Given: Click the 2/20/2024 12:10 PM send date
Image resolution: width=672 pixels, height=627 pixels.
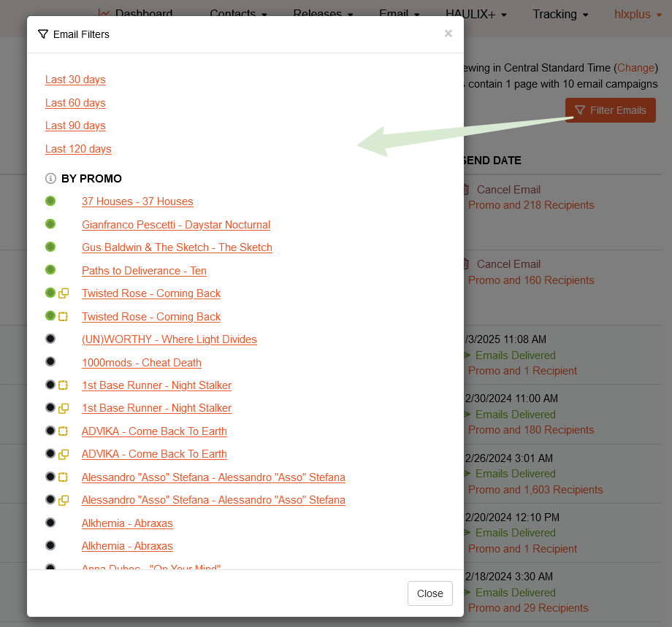Looking at the screenshot, I should click(512, 518).
